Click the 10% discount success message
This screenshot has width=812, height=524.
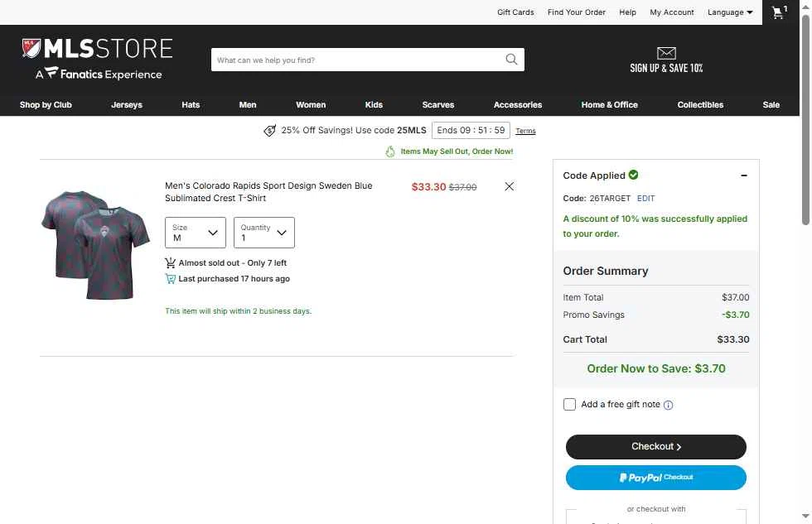coord(655,226)
